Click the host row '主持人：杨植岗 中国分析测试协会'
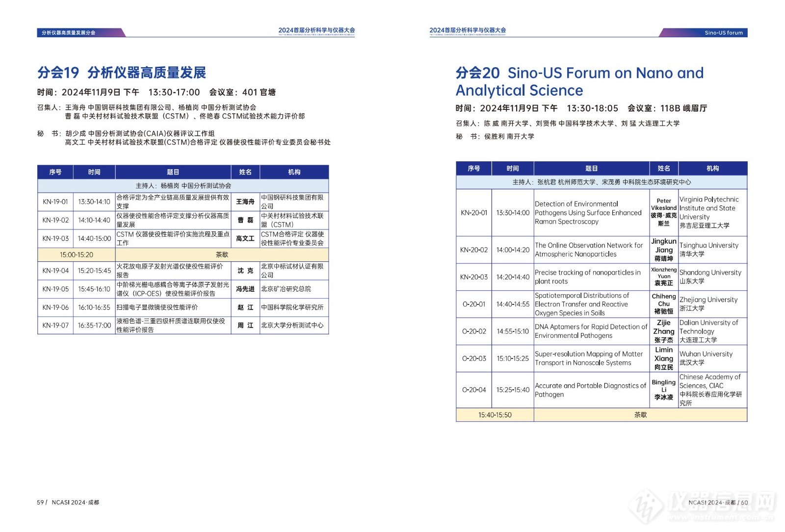Screen dimensions: 785x532 click(183, 186)
